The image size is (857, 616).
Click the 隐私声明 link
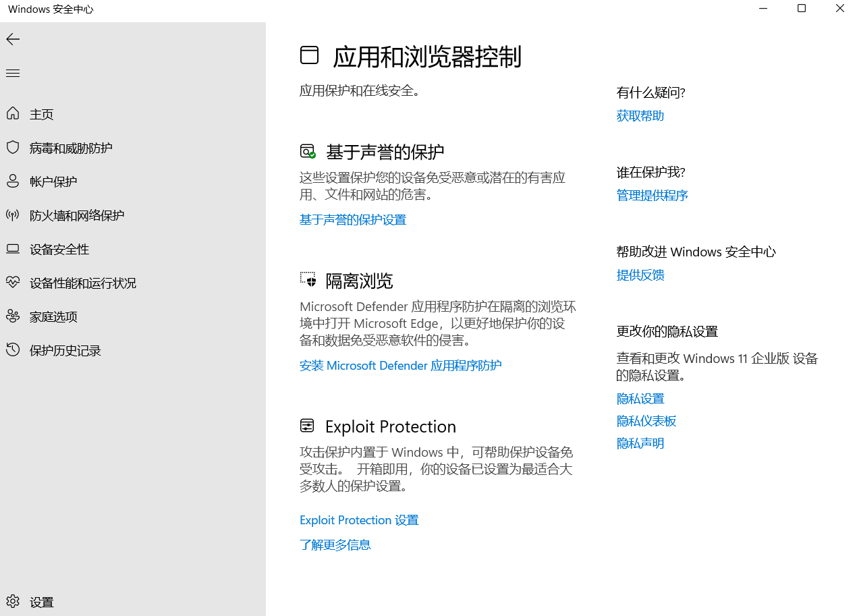[640, 443]
